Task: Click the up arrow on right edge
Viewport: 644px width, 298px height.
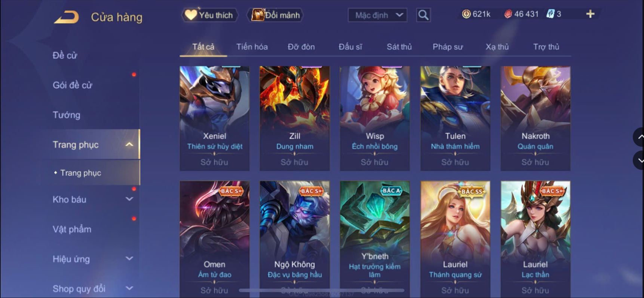Action: pyautogui.click(x=639, y=137)
